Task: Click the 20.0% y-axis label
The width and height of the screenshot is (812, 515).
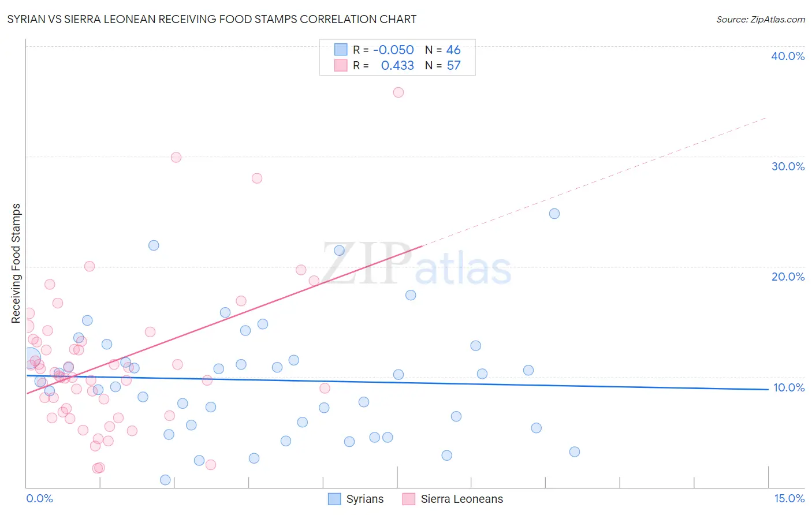Action: click(788, 277)
